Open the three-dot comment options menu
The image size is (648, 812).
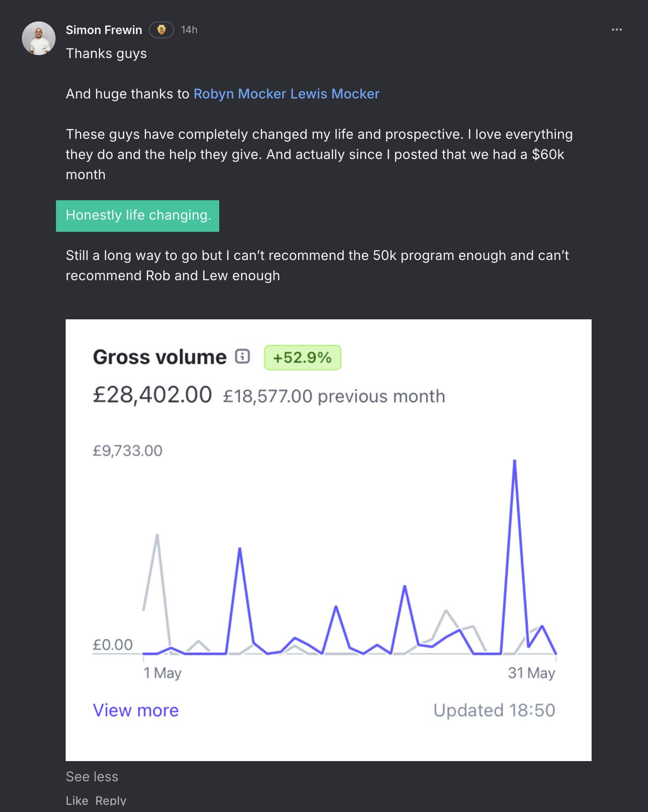tap(616, 30)
